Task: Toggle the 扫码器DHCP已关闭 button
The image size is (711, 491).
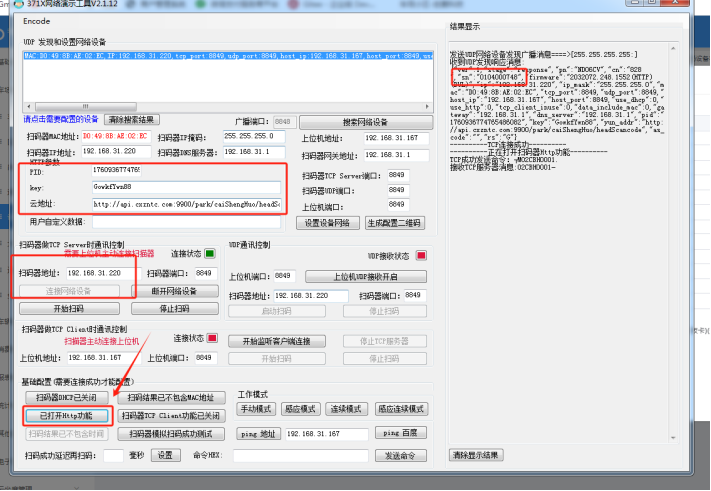Action: point(67,398)
